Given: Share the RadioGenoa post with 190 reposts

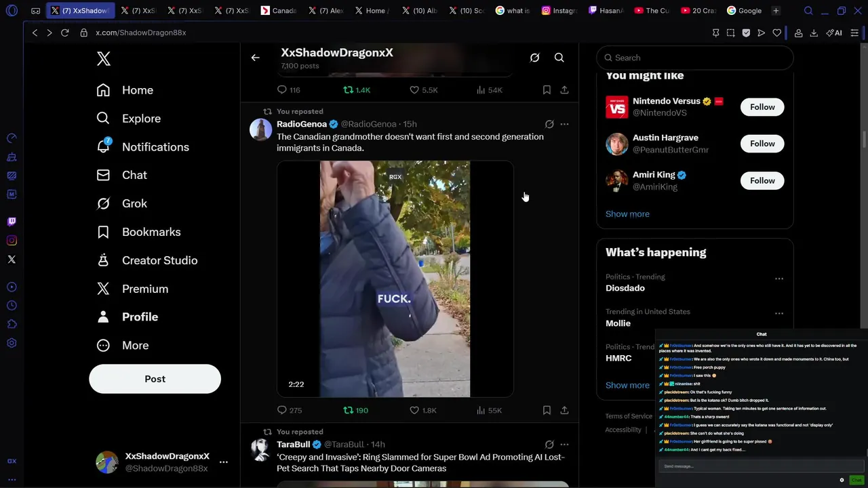Looking at the screenshot, I should (x=564, y=410).
